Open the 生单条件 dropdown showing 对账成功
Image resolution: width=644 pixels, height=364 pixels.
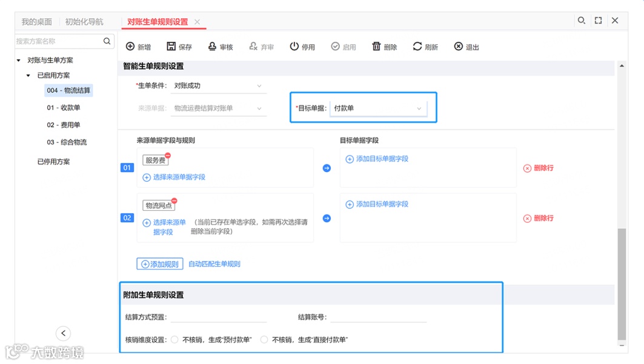pyautogui.click(x=218, y=86)
